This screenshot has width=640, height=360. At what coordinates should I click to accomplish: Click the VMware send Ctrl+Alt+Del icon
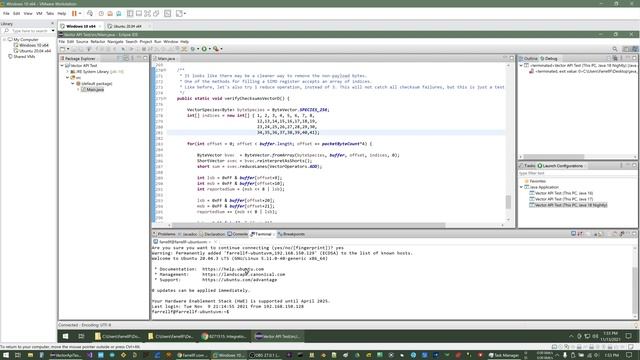click(x=90, y=13)
